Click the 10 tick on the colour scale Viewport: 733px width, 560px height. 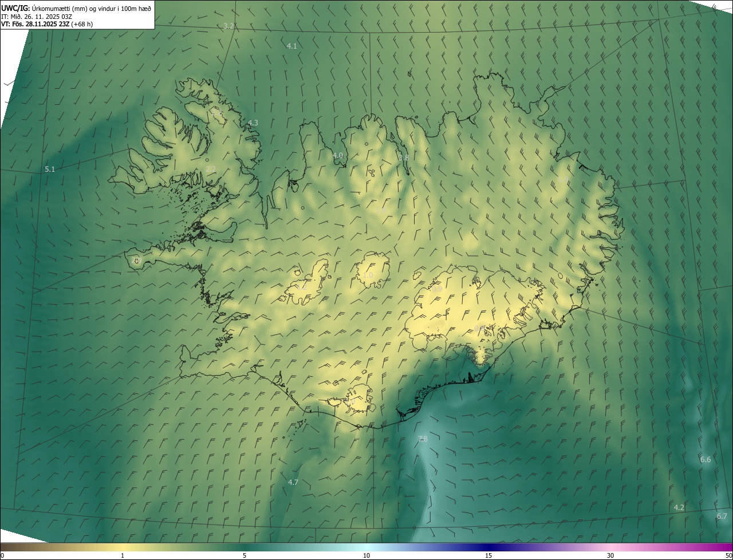366,555
